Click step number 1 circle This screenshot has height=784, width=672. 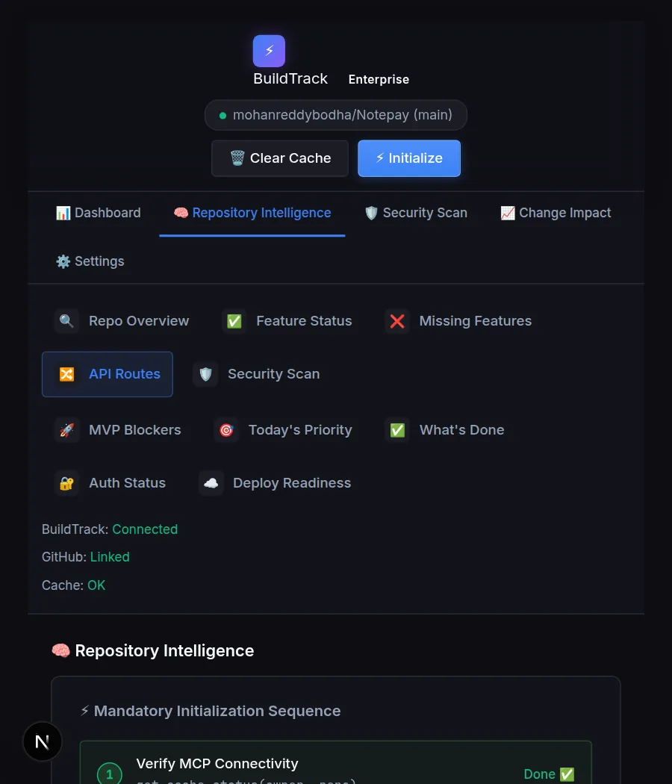[x=110, y=774]
